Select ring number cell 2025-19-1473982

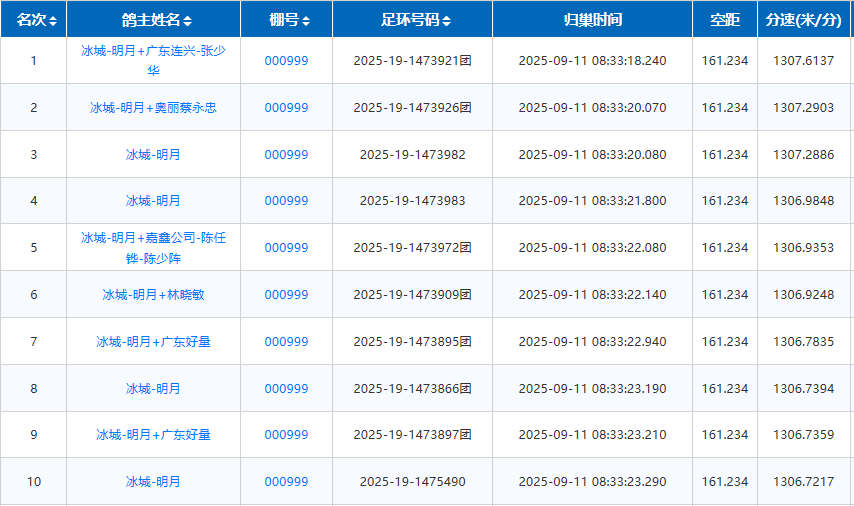(x=412, y=155)
